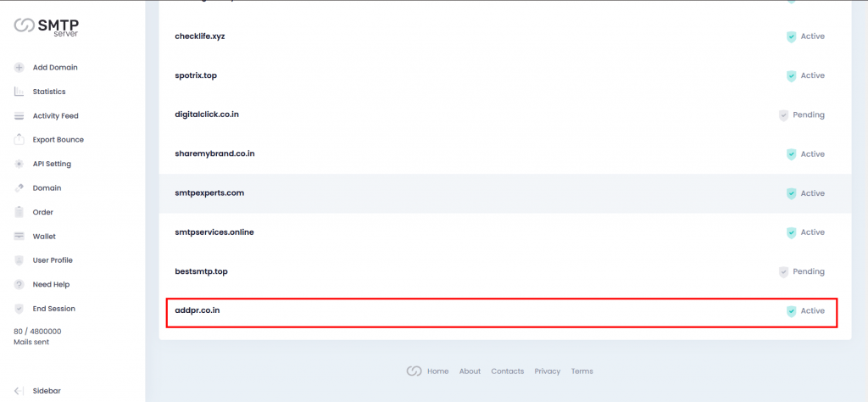The image size is (868, 402).
Task: Select the smtpexperts.com domain name
Action: point(209,193)
